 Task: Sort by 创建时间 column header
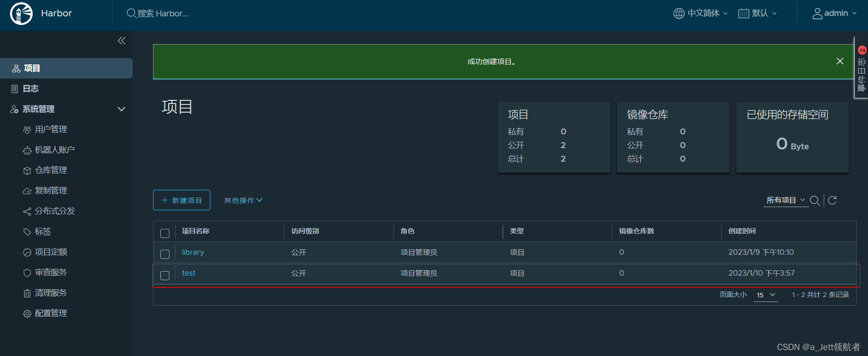742,231
